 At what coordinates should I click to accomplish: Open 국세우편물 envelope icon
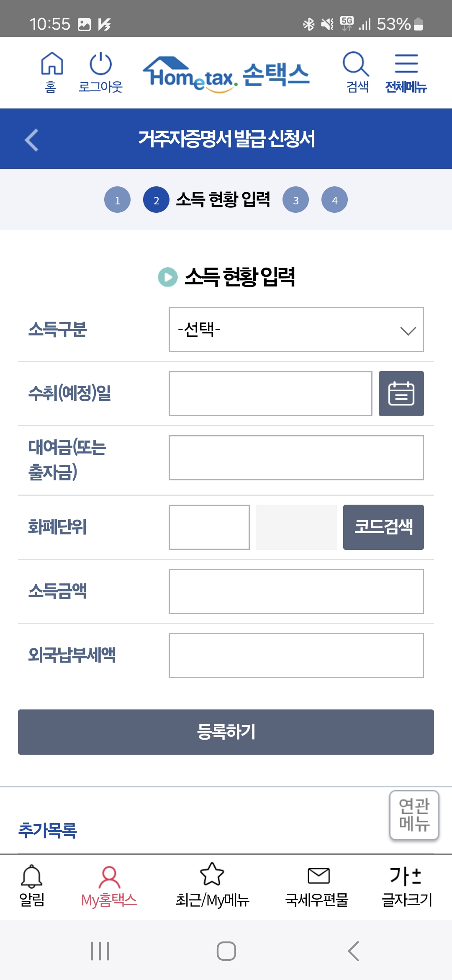click(318, 879)
